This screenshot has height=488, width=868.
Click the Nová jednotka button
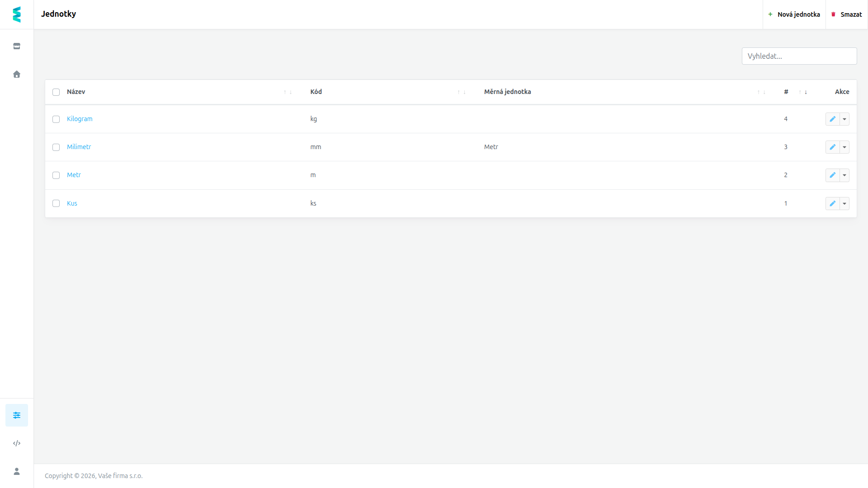pos(794,14)
